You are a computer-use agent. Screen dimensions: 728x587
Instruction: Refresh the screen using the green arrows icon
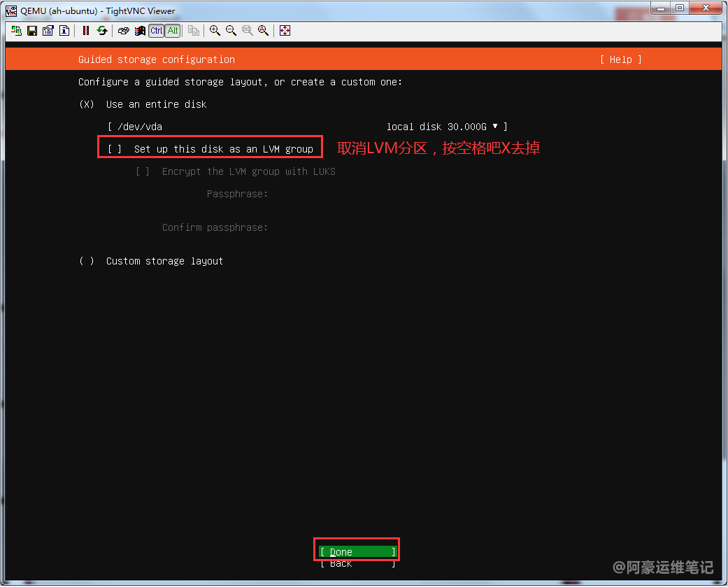click(102, 31)
